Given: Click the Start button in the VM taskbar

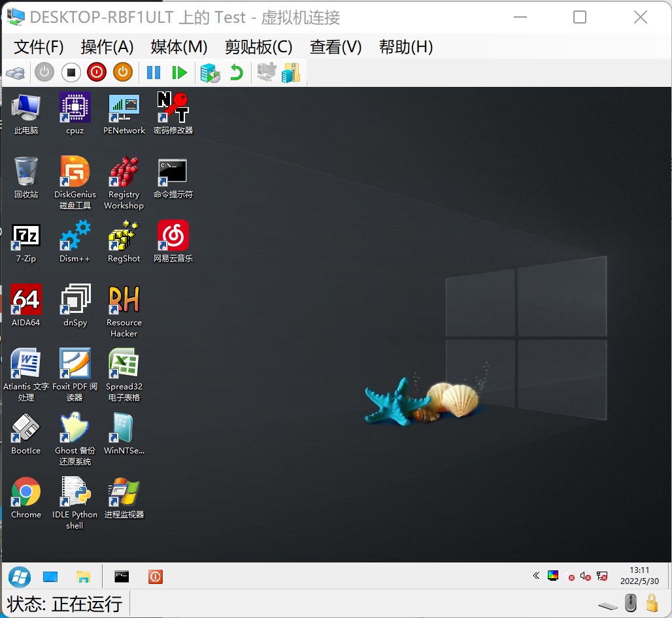Looking at the screenshot, I should click(19, 577).
